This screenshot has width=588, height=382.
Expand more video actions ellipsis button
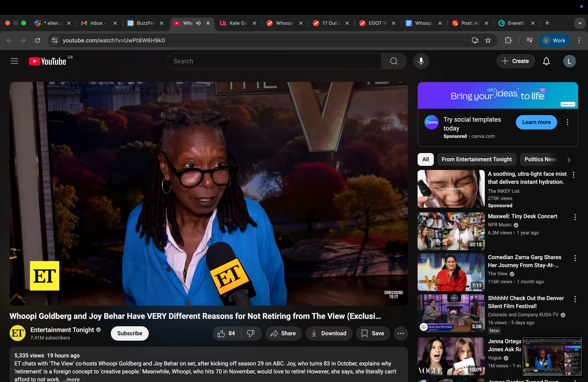point(400,333)
